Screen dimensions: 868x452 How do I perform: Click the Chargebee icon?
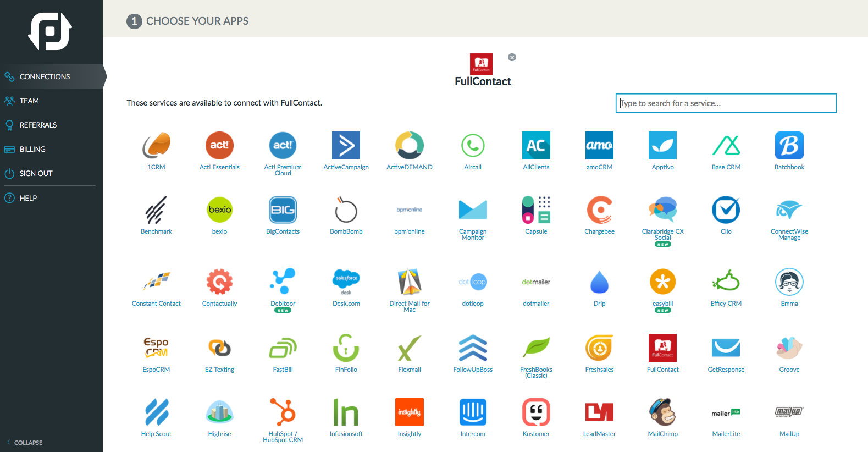click(599, 210)
